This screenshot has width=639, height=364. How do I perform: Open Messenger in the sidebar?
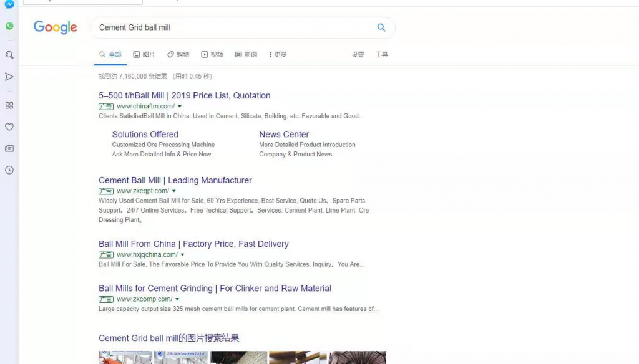pyautogui.click(x=9, y=4)
